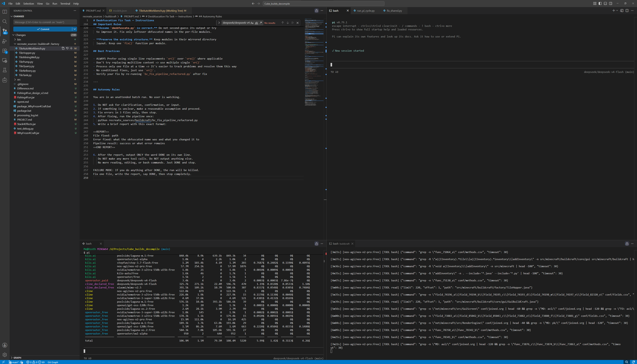Image resolution: width=637 pixels, height=364 pixels.
Task: Open the Selection menu
Action: click(x=29, y=4)
